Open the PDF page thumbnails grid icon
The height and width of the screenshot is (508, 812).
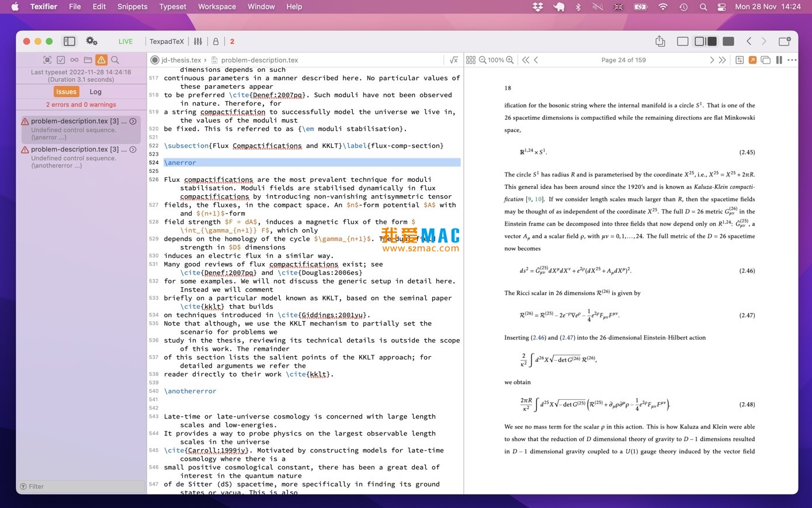471,60
